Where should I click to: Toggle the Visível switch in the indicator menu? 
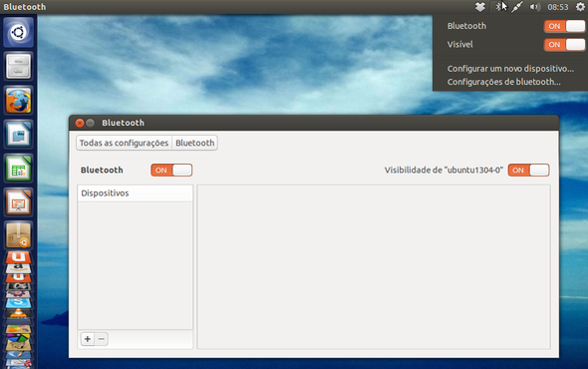(x=564, y=45)
